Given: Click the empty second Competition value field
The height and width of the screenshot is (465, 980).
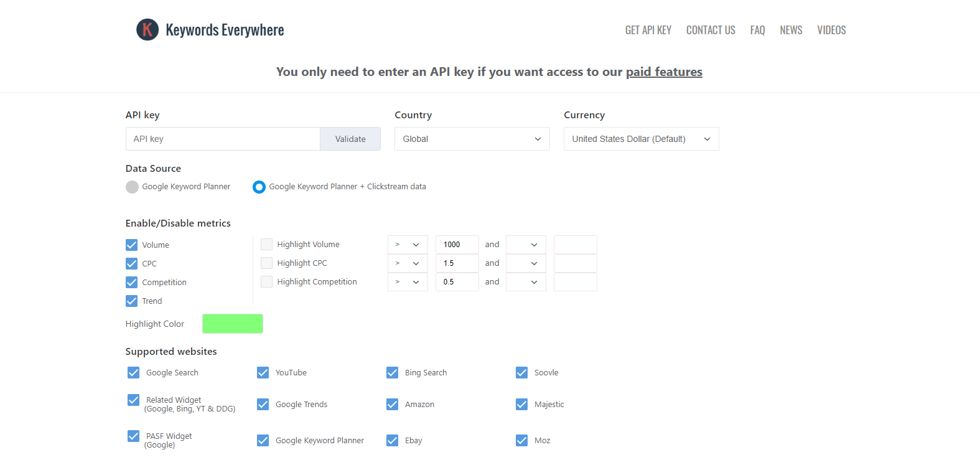Looking at the screenshot, I should 576,282.
